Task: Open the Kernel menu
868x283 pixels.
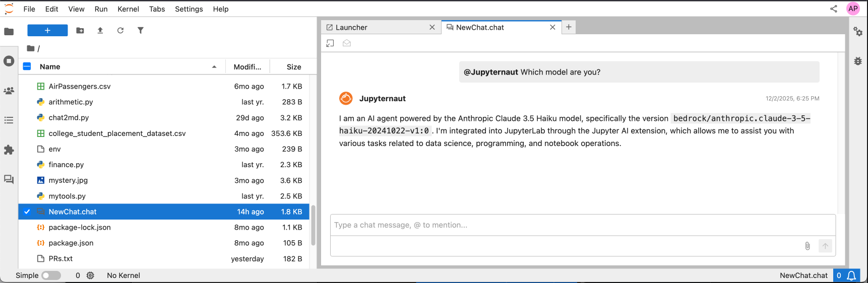Action: [128, 9]
